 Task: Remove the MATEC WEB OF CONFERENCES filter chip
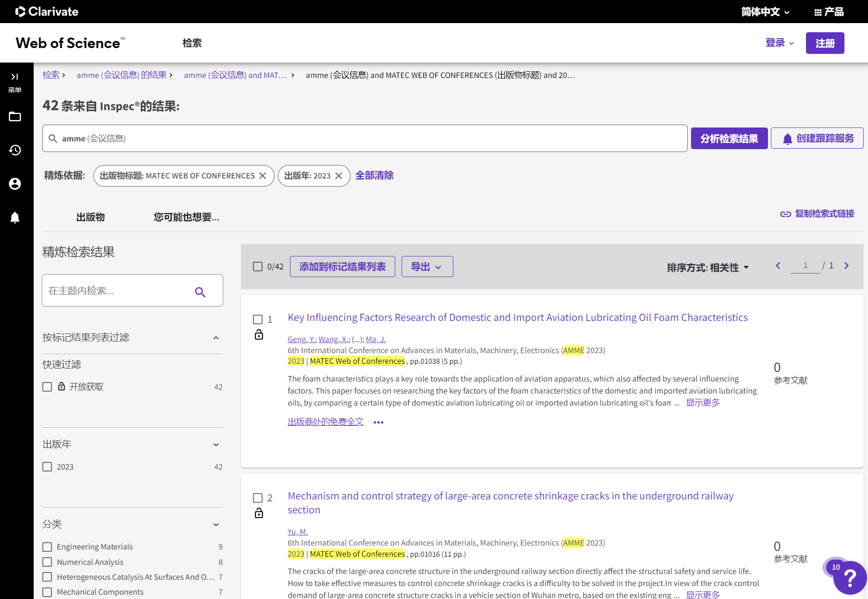(263, 176)
